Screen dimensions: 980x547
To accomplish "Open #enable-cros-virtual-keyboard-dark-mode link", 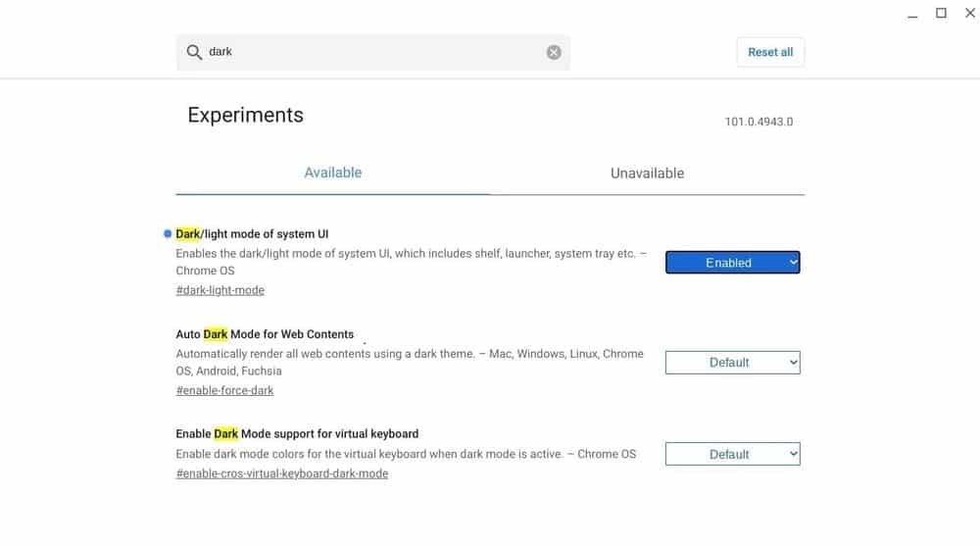I will point(282,473).
